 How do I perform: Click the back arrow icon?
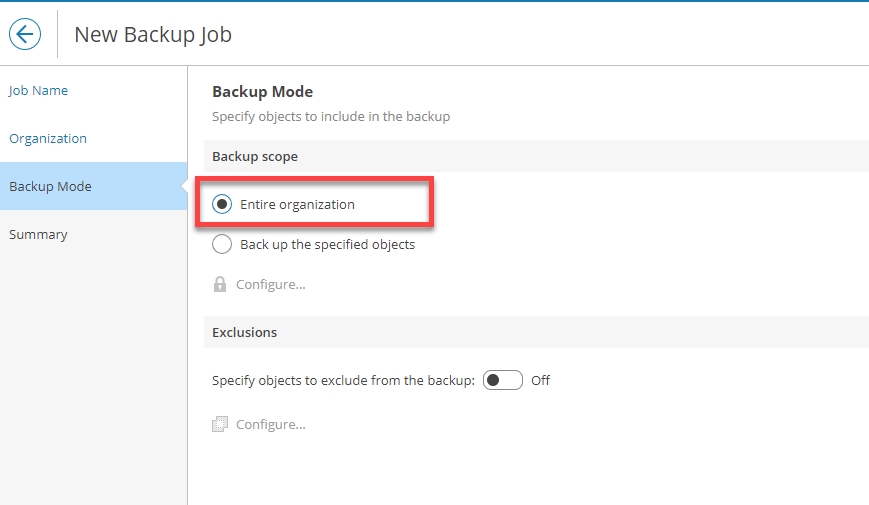point(25,34)
